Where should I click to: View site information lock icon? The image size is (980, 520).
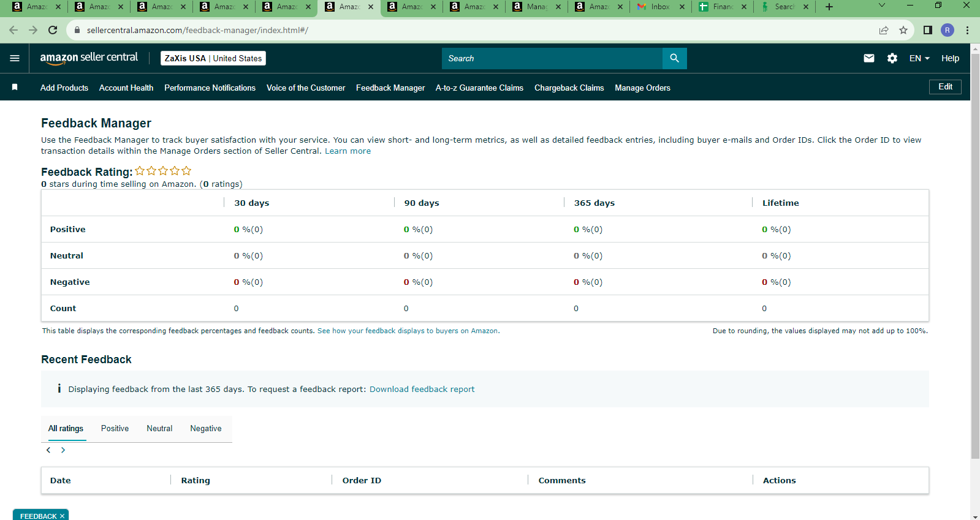click(77, 30)
